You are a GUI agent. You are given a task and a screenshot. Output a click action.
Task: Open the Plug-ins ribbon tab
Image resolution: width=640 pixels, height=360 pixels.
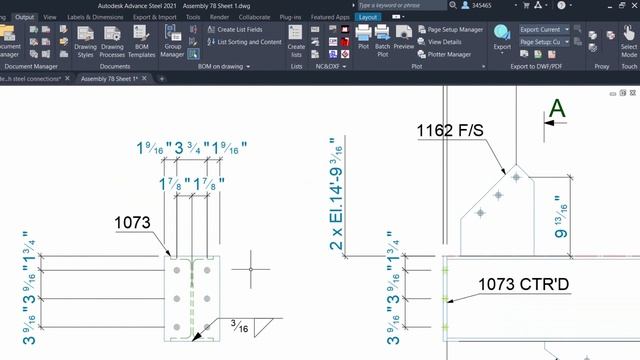[x=290, y=17]
